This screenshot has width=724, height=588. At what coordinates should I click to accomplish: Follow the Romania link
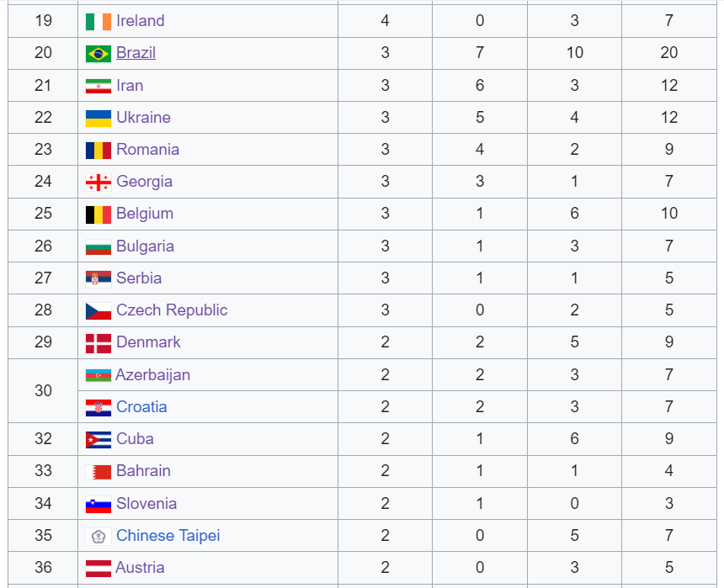[147, 150]
